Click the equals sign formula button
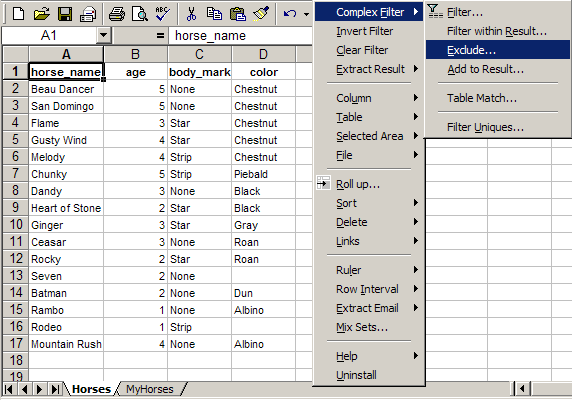The height and width of the screenshot is (400, 572). click(x=160, y=36)
